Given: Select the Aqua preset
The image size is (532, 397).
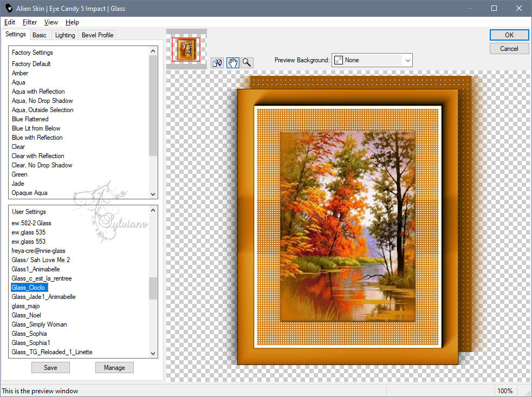Looking at the screenshot, I should [18, 82].
